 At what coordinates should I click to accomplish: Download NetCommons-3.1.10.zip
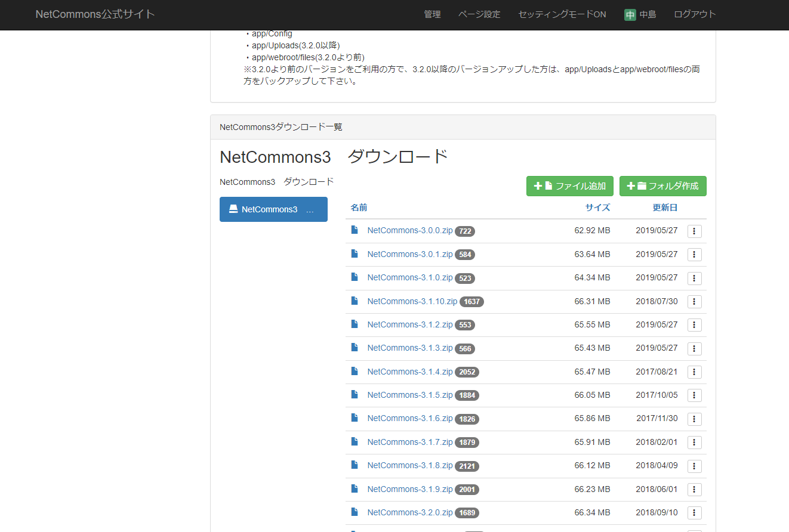click(x=412, y=301)
